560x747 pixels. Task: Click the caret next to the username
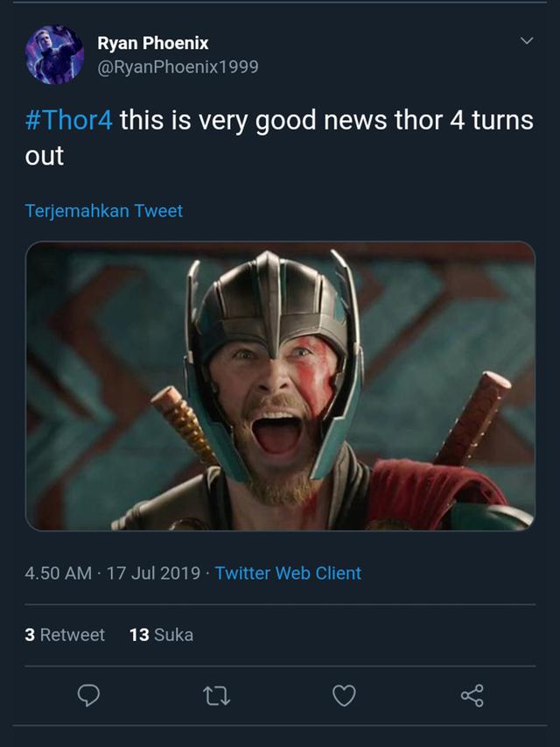click(527, 39)
